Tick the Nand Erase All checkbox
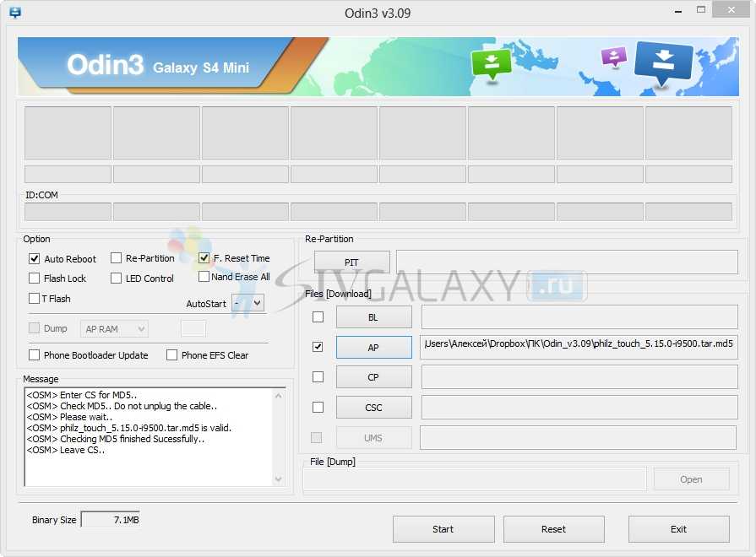 [x=204, y=277]
